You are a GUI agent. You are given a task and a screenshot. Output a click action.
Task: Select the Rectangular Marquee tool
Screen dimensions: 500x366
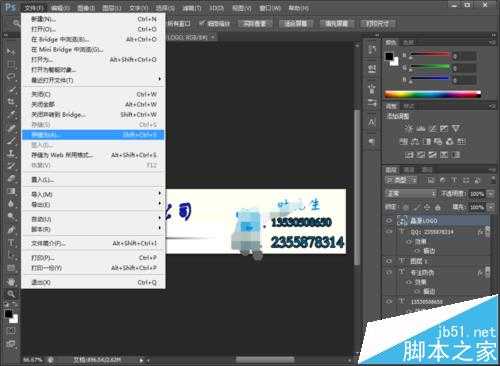click(11, 64)
